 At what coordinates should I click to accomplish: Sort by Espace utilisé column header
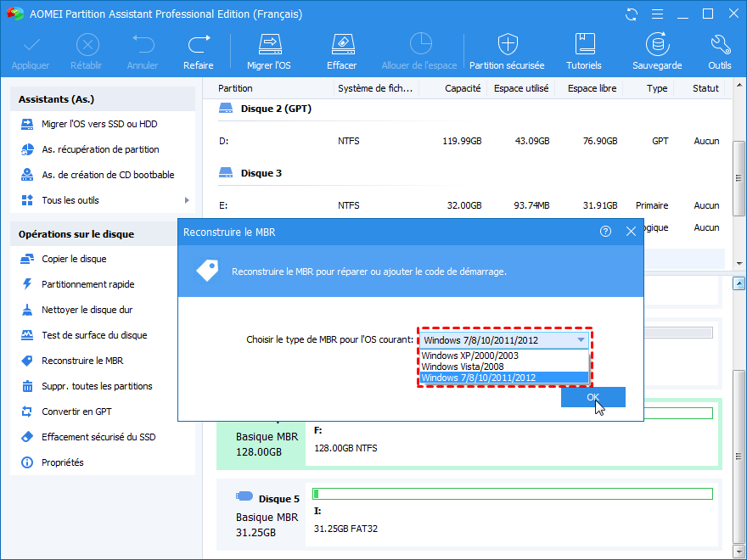520,88
